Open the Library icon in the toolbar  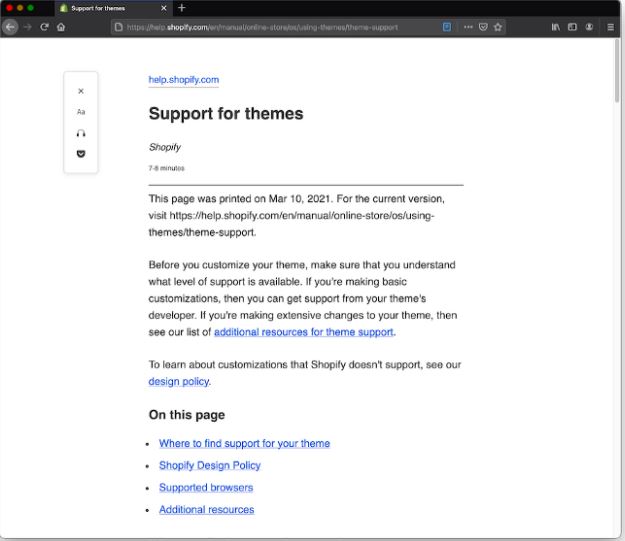click(556, 27)
